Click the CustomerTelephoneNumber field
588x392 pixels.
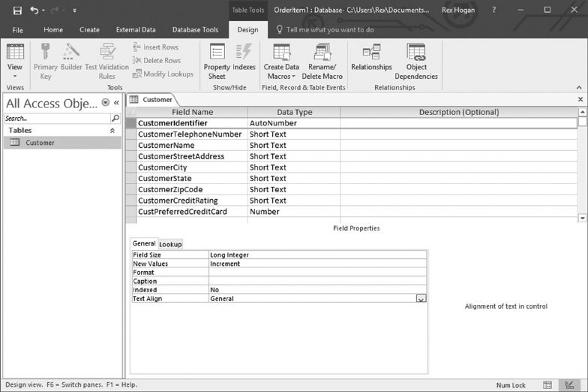tap(192, 134)
